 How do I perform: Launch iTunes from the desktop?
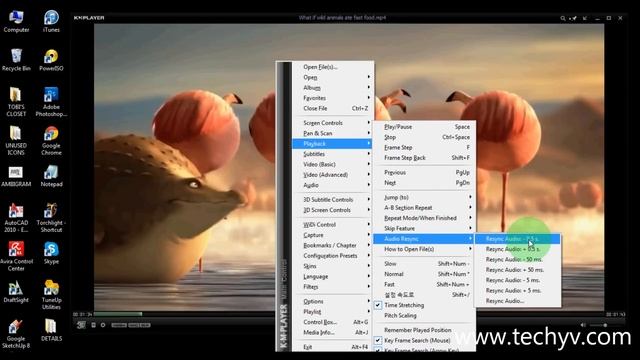pos(51,21)
